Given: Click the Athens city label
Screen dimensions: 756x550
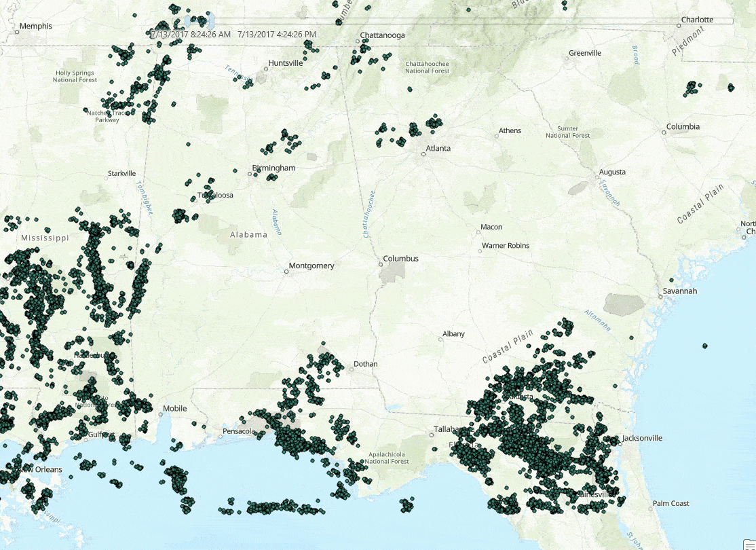Looking at the screenshot, I should pos(510,130).
